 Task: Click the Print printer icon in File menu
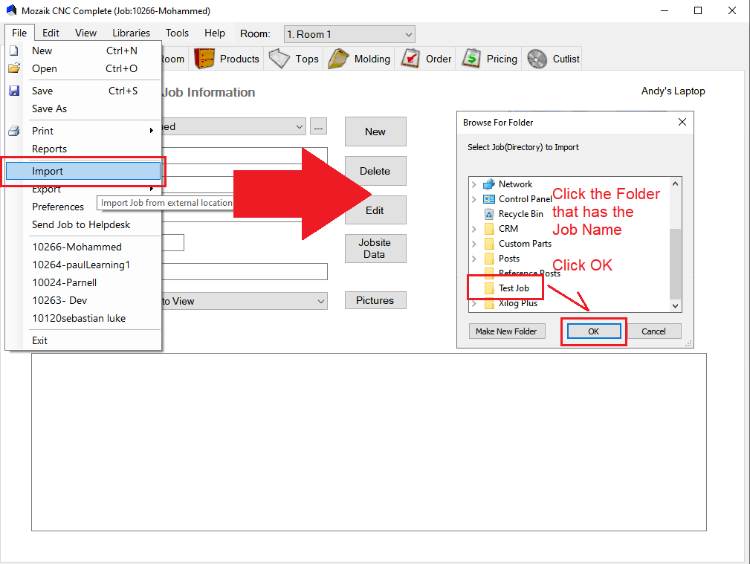(x=14, y=131)
